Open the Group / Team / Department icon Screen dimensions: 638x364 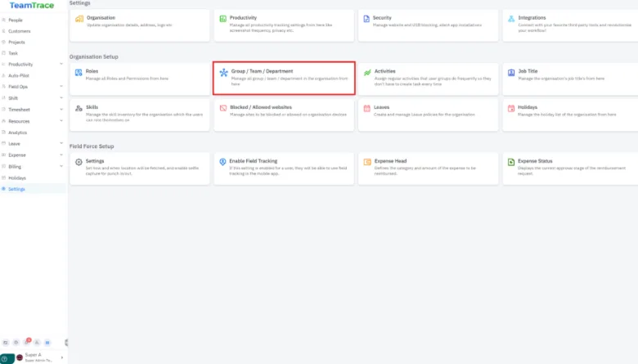pyautogui.click(x=223, y=74)
